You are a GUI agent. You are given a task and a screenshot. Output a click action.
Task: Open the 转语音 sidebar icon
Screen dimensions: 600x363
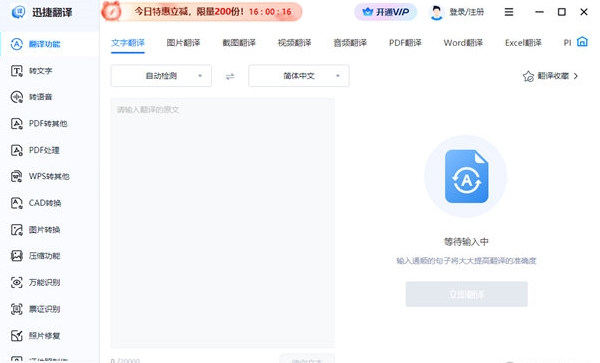point(16,97)
